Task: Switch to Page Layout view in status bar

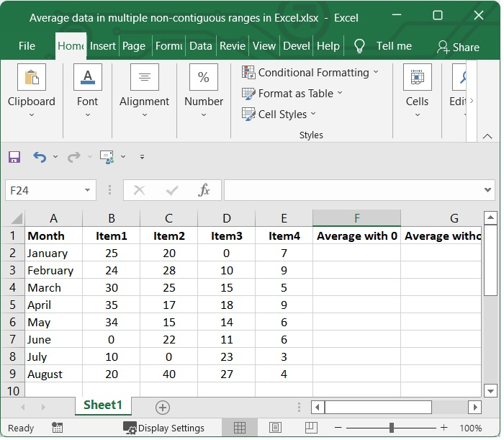Action: click(274, 428)
